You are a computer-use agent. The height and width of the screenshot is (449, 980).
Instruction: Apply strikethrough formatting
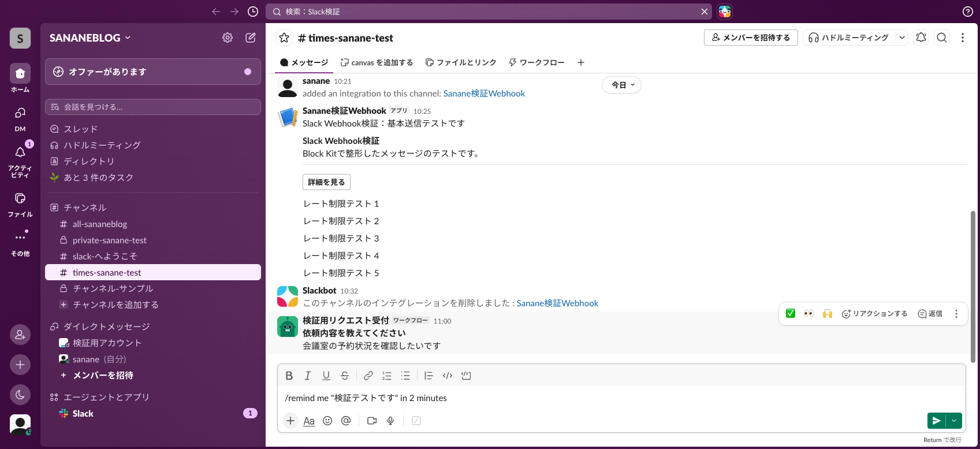(345, 376)
